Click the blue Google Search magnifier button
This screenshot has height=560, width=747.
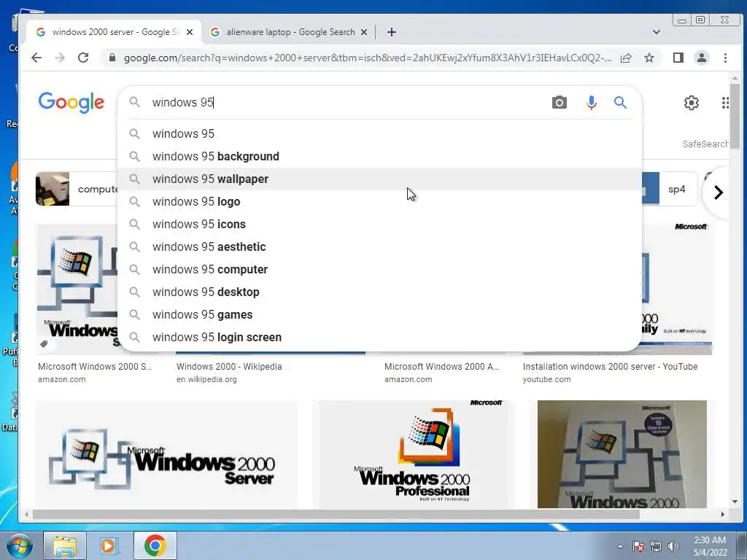620,102
